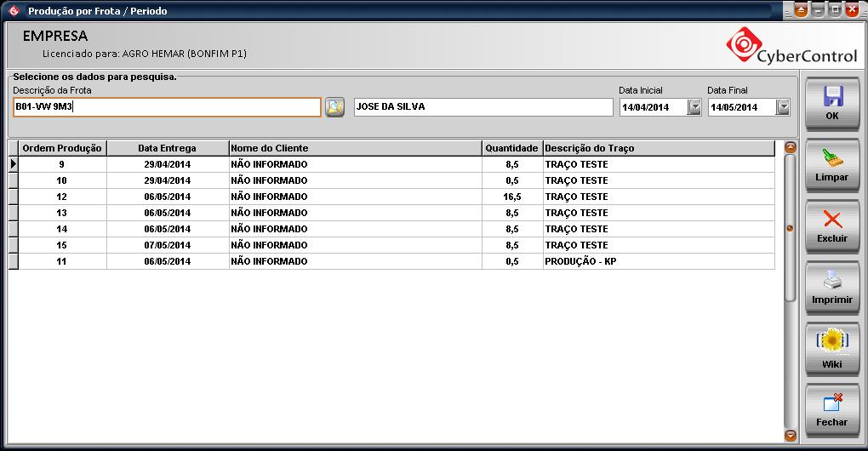Click the OK floppy disk save icon
Screen dimensions: 868x451
[x=831, y=96]
